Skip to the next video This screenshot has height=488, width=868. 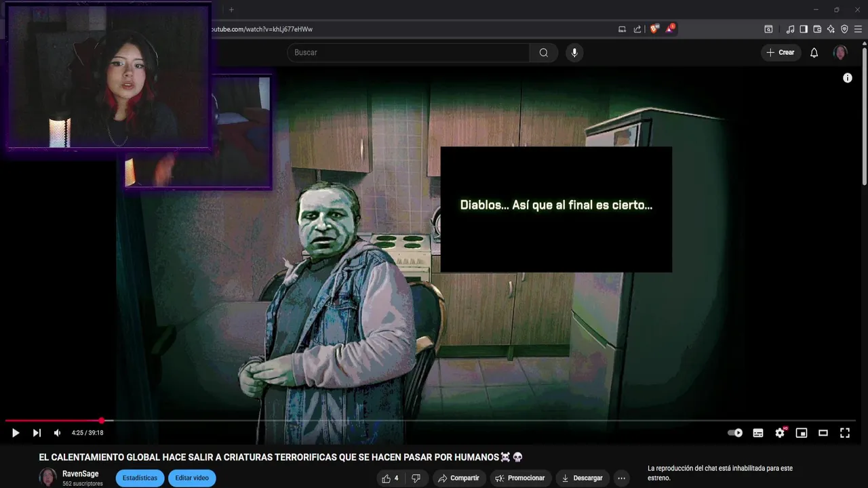(37, 433)
